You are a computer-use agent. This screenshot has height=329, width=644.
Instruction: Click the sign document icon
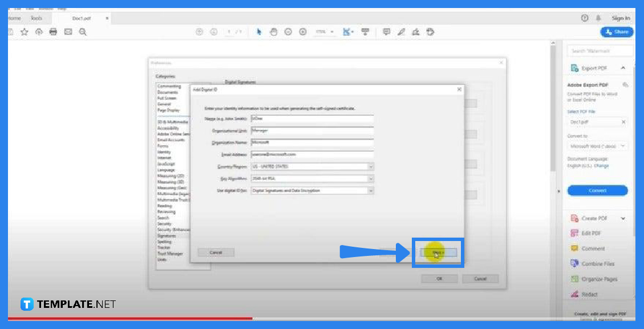click(416, 31)
